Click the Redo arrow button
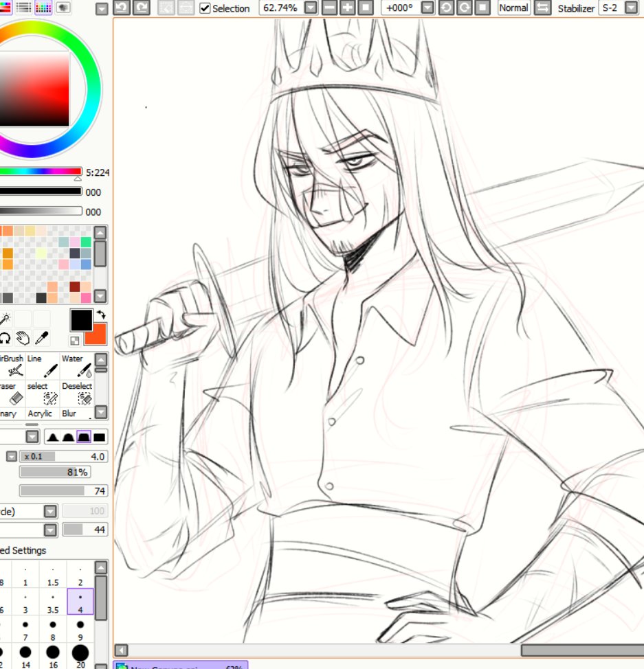644x669 pixels. pyautogui.click(x=142, y=8)
